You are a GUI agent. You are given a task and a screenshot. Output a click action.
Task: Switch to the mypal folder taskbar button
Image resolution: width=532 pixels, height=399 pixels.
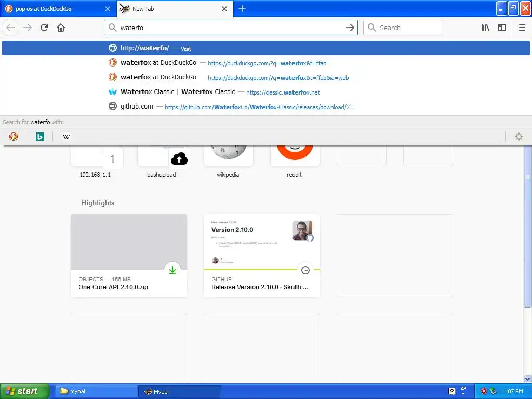pos(96,391)
